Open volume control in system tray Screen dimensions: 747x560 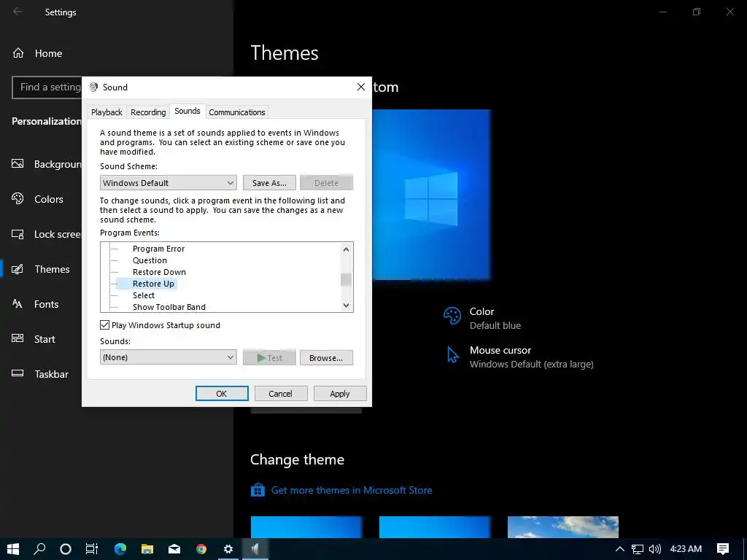[655, 549]
